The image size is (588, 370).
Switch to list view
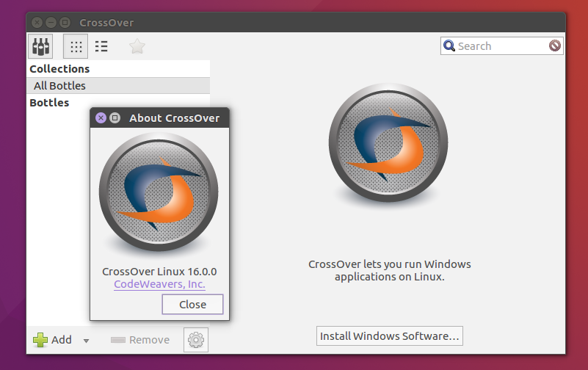[x=101, y=46]
